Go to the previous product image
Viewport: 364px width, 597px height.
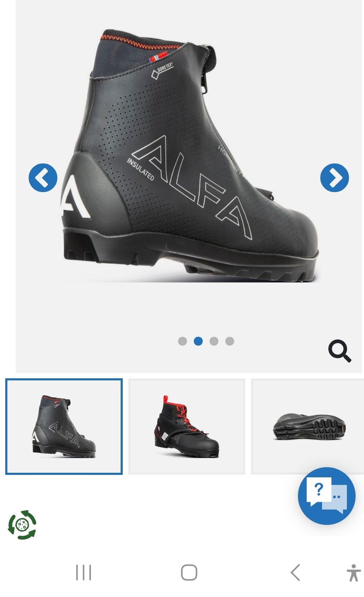(43, 178)
